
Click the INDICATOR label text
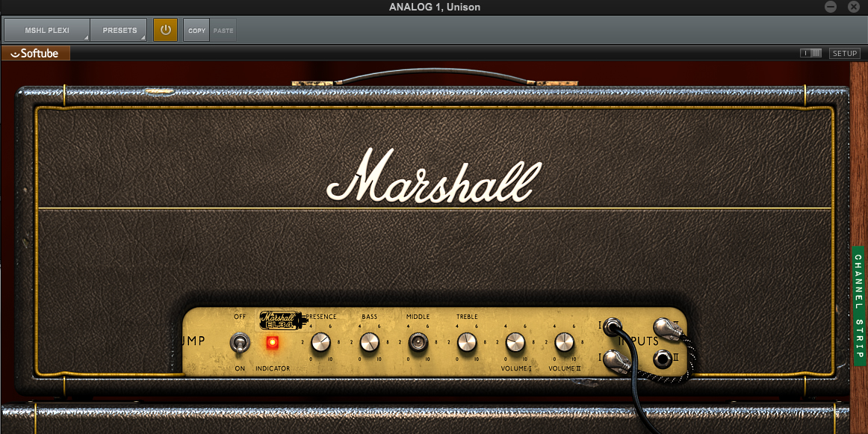pyautogui.click(x=273, y=368)
